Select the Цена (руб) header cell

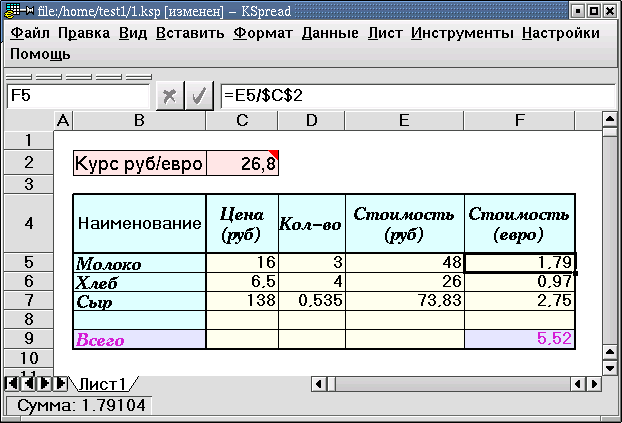point(242,223)
